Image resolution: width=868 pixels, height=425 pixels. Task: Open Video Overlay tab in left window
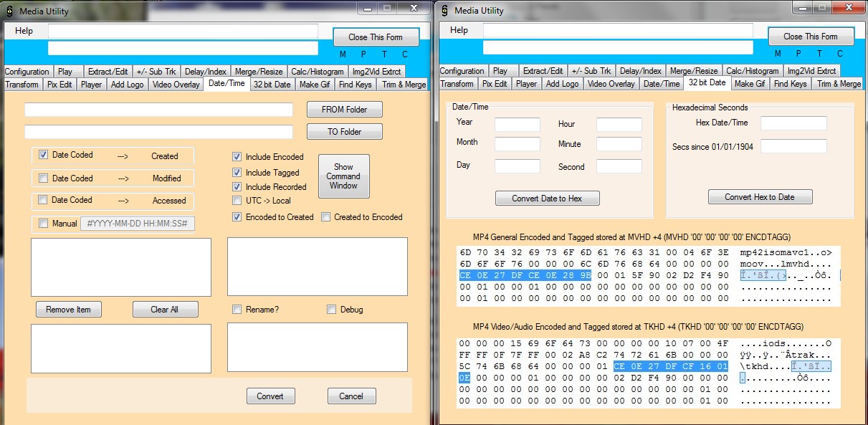point(176,85)
